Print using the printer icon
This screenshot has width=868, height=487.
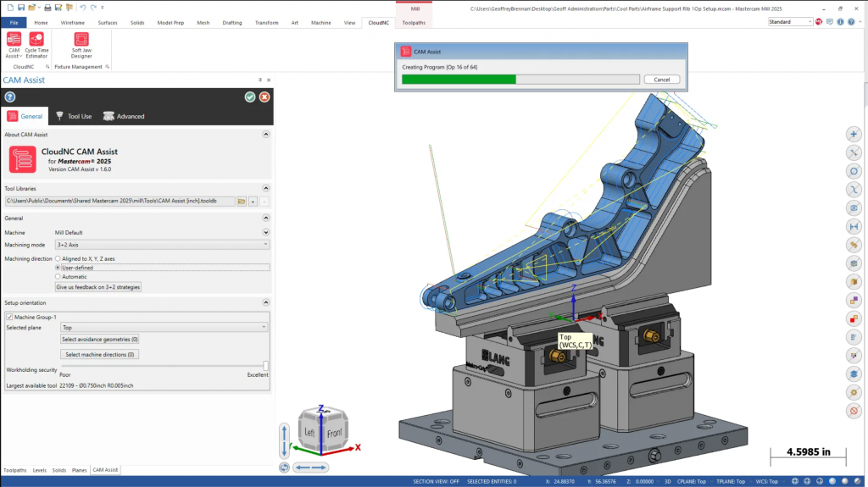(47, 8)
